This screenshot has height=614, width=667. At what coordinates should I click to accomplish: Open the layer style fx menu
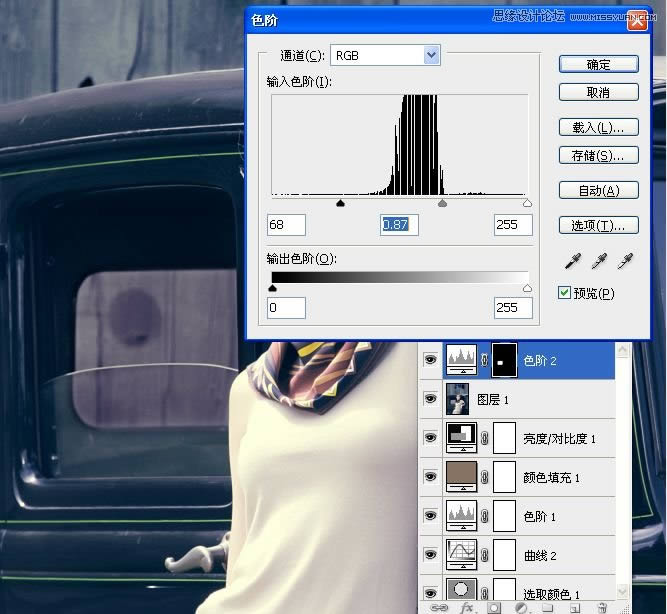pyautogui.click(x=466, y=607)
